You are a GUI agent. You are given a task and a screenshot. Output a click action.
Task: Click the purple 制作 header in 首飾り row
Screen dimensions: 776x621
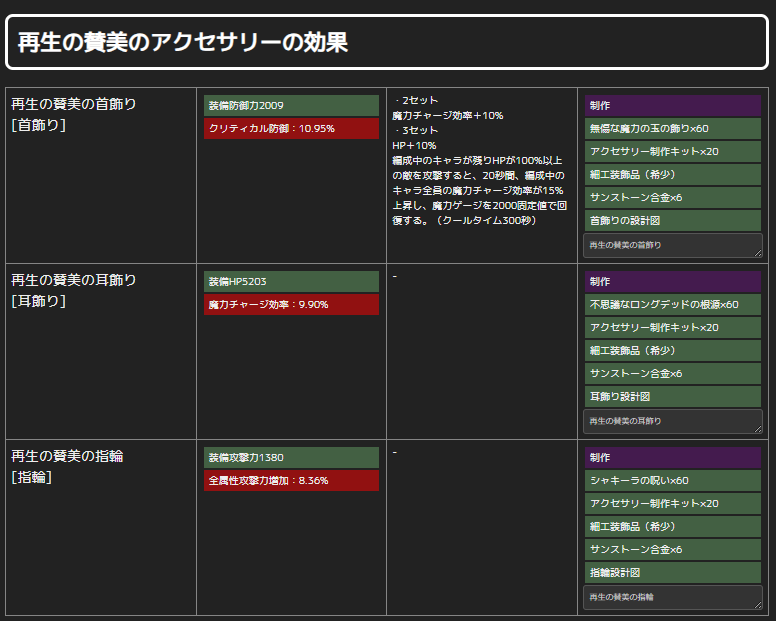673,105
